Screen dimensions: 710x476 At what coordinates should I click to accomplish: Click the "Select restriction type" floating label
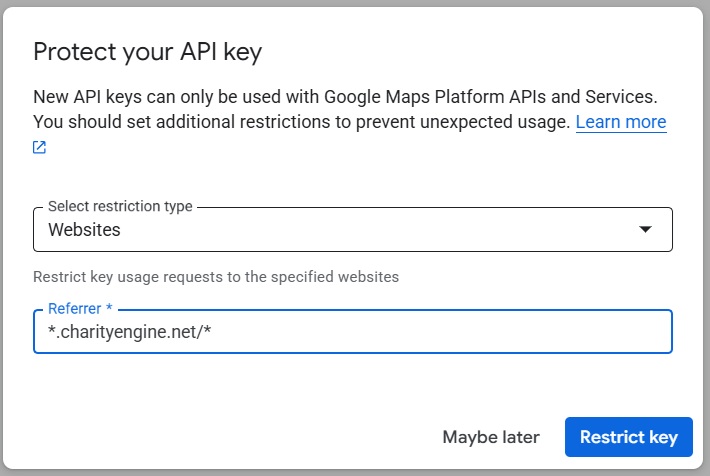(120, 206)
